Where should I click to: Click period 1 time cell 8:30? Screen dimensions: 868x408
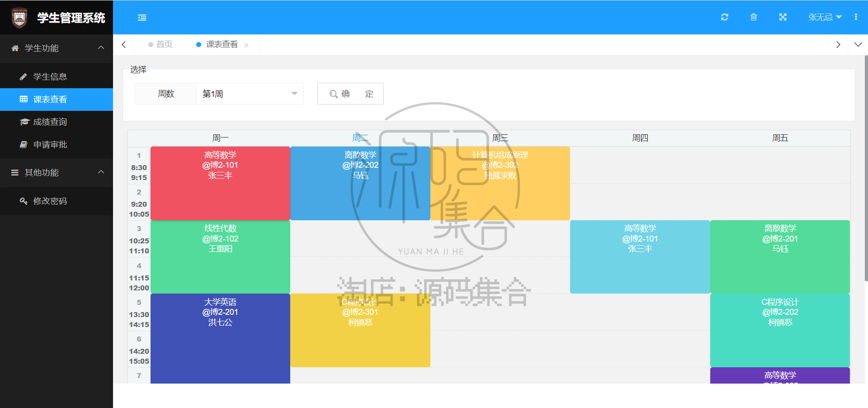139,165
